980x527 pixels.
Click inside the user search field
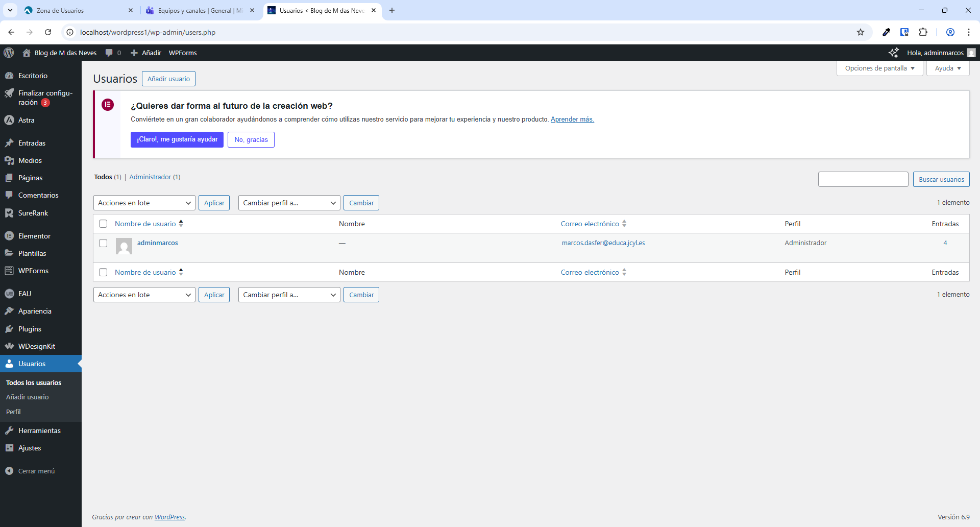863,179
